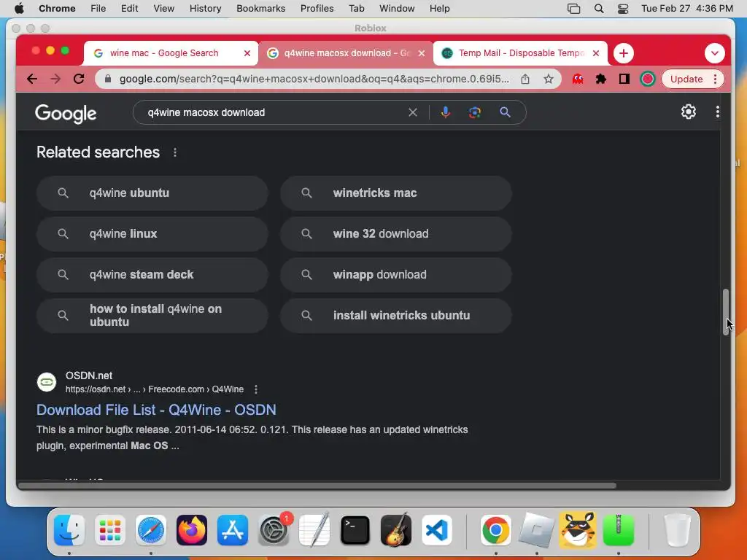This screenshot has width=747, height=560.
Task: Open Terminal from the Dock
Action: (x=355, y=530)
